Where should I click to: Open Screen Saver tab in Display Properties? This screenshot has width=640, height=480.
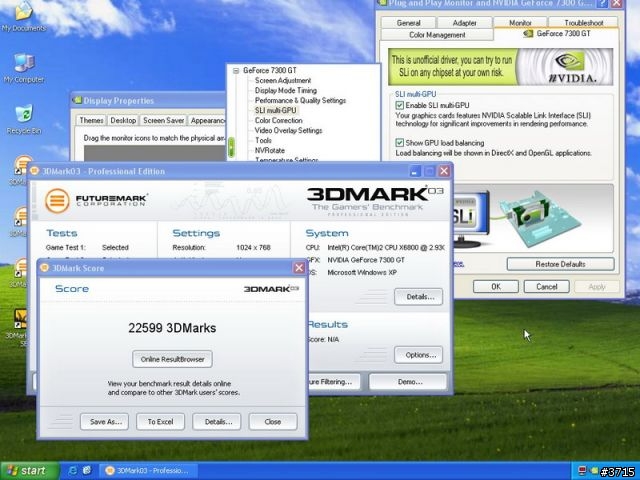click(163, 120)
